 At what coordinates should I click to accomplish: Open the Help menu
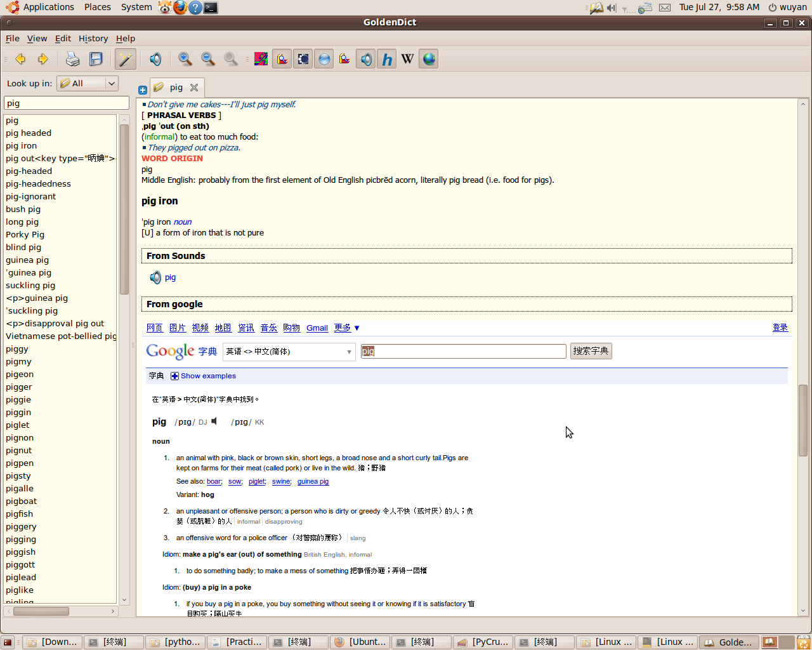pyautogui.click(x=126, y=38)
